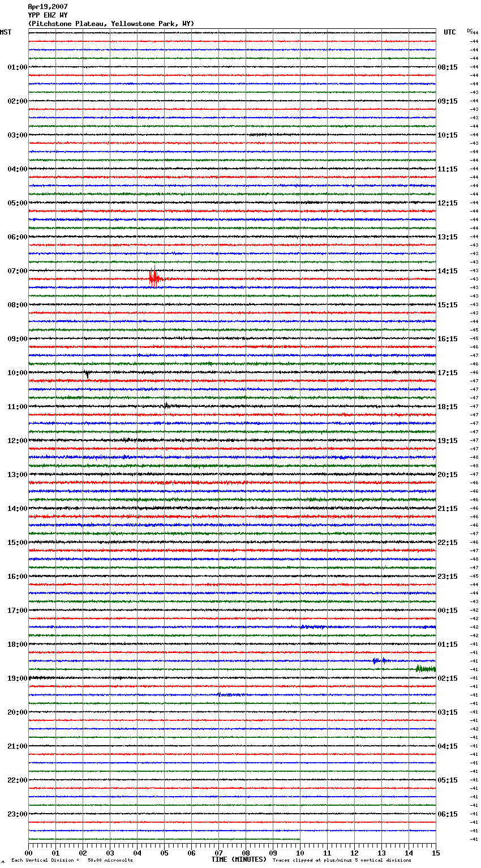Click the black spike on the 10:00 trace
481x868 pixels.
(x=87, y=374)
